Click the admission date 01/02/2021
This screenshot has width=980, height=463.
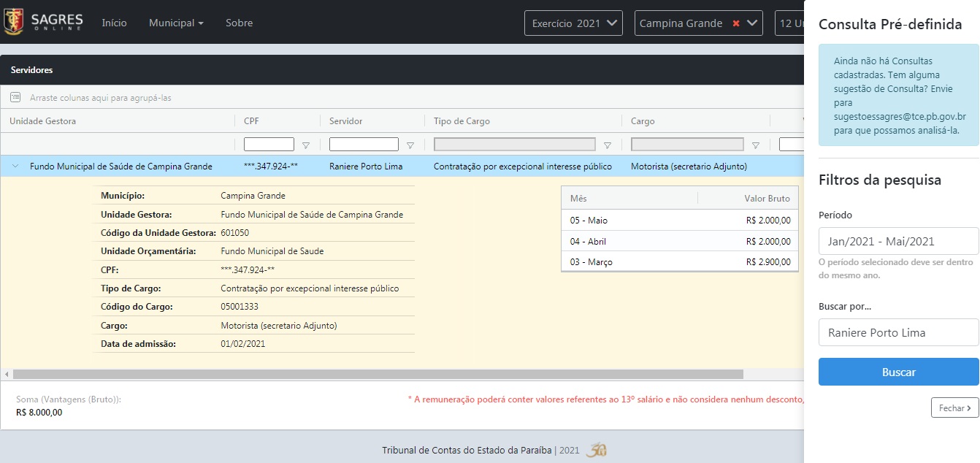pyautogui.click(x=243, y=343)
